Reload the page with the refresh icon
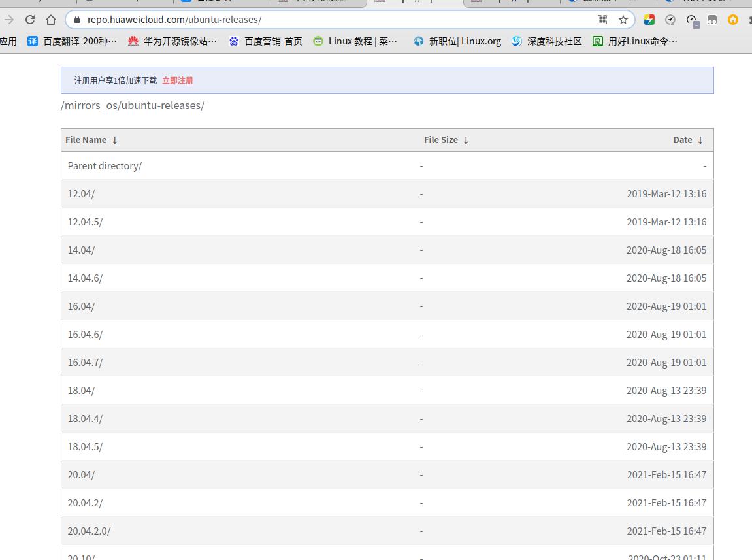752x560 pixels. pyautogui.click(x=30, y=20)
